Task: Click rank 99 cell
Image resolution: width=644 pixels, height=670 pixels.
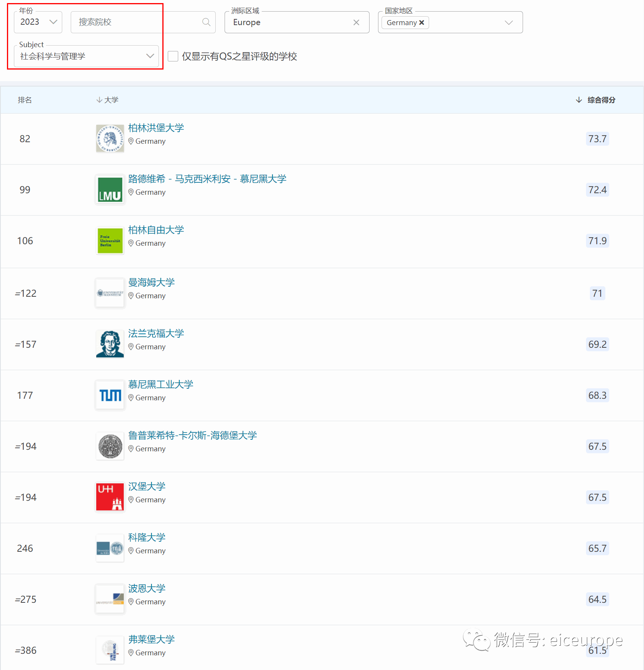Action: (x=25, y=190)
